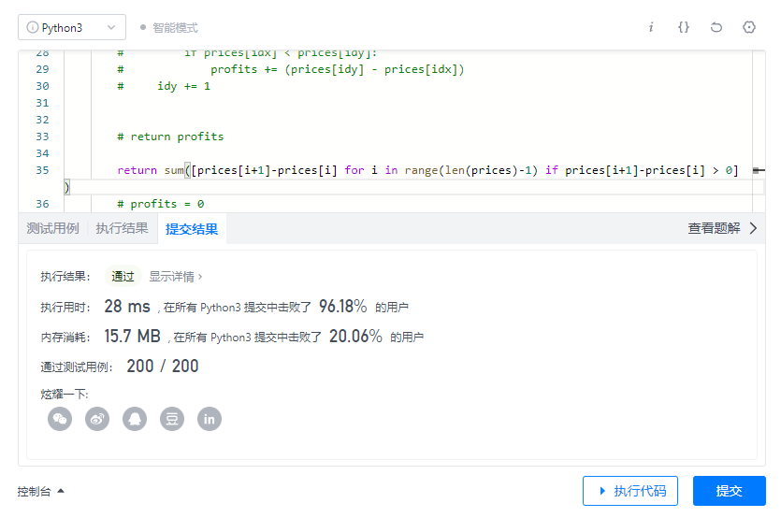Open the Python3 language dropdown

[72, 27]
